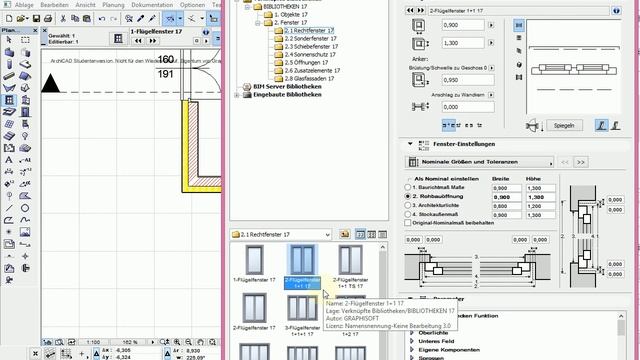The width and height of the screenshot is (640, 360).
Task: Select the Circle tool in toolbox
Action: pyautogui.click(x=25, y=208)
